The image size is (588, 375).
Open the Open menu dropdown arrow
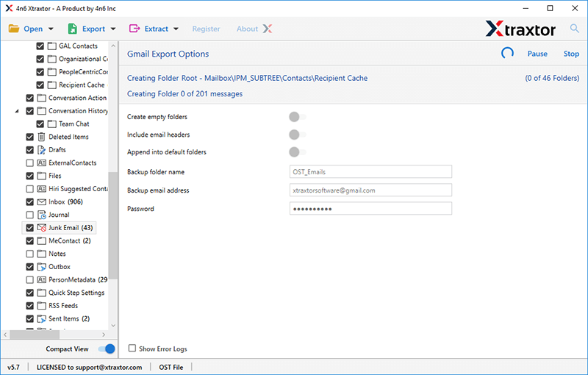(x=51, y=29)
